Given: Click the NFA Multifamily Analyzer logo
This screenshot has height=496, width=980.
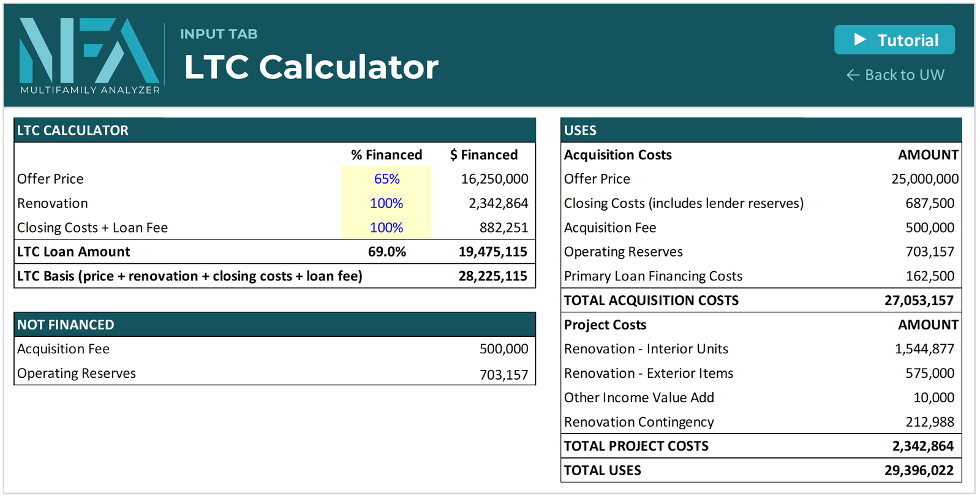Looking at the screenshot, I should click(x=89, y=55).
